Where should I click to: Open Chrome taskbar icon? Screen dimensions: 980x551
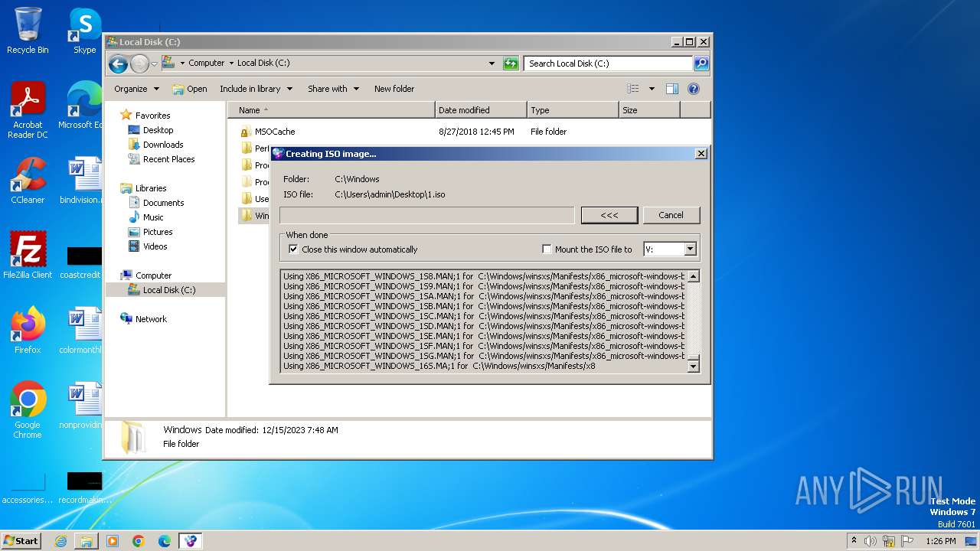click(x=139, y=541)
